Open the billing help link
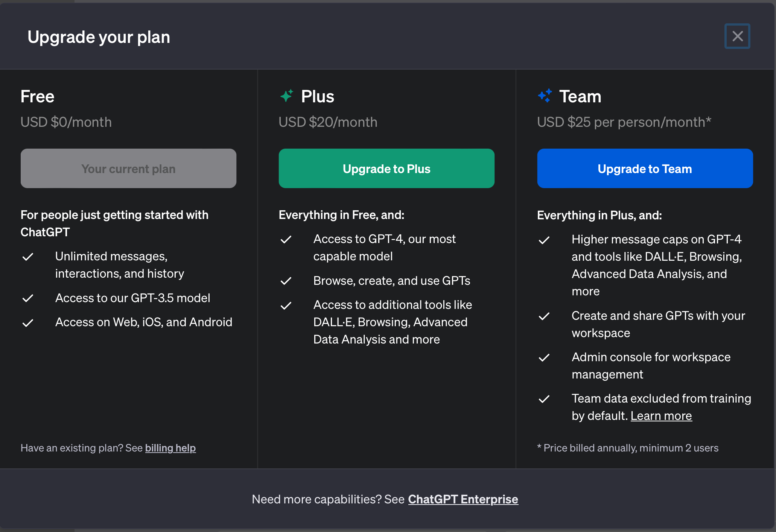This screenshot has width=776, height=532. pyautogui.click(x=170, y=448)
